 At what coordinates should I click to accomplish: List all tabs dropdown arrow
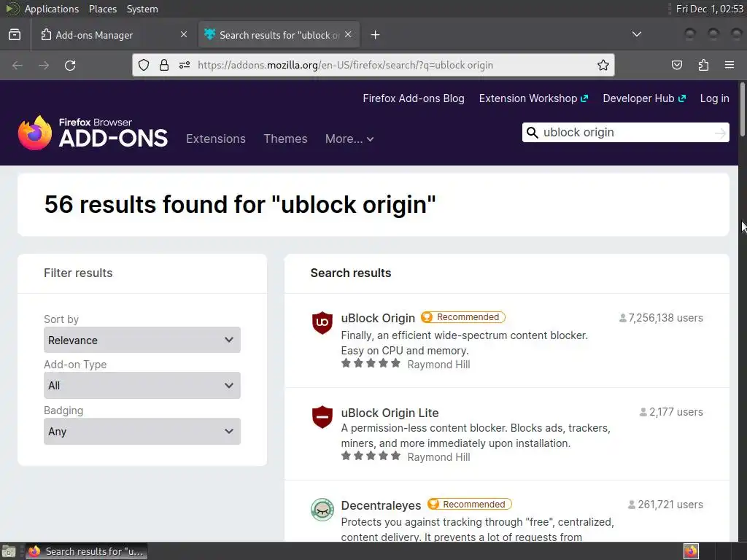pos(636,34)
